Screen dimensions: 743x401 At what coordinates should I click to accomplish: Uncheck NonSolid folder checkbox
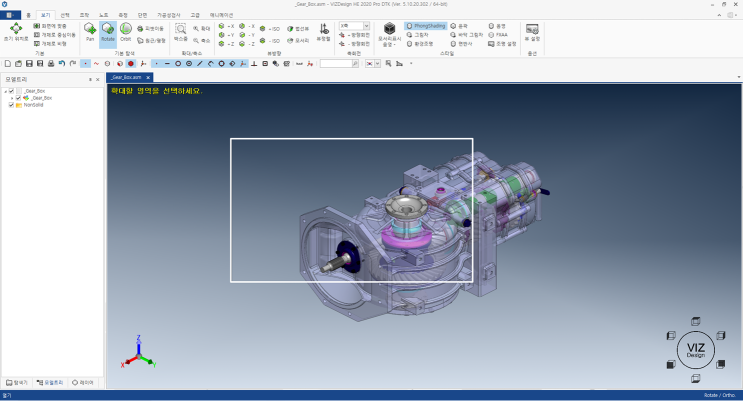coord(11,105)
